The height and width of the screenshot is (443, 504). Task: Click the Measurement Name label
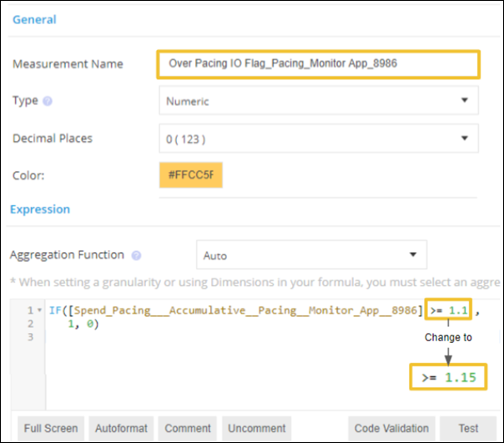68,64
